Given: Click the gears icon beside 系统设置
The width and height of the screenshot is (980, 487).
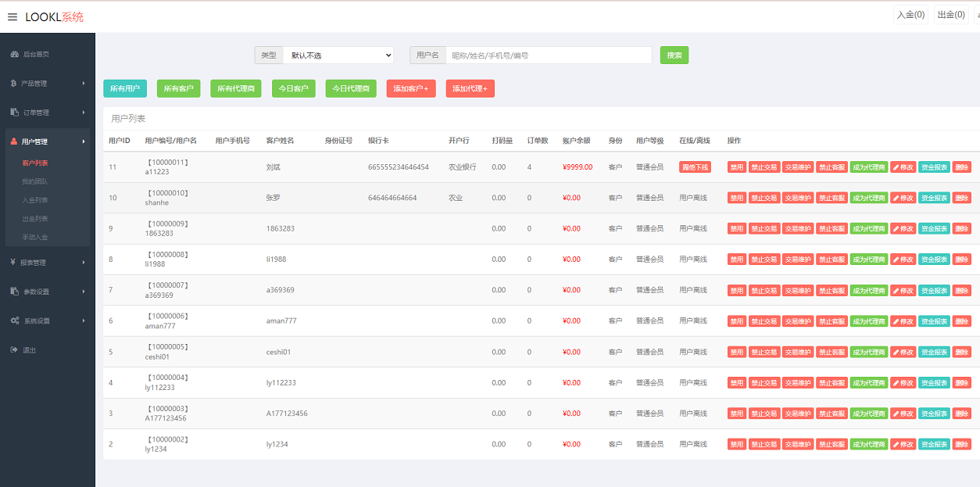Looking at the screenshot, I should pyautogui.click(x=15, y=320).
